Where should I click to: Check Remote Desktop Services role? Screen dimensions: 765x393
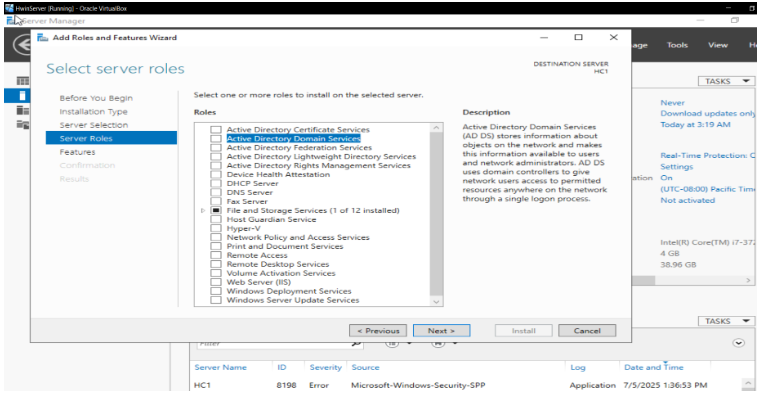pos(216,264)
